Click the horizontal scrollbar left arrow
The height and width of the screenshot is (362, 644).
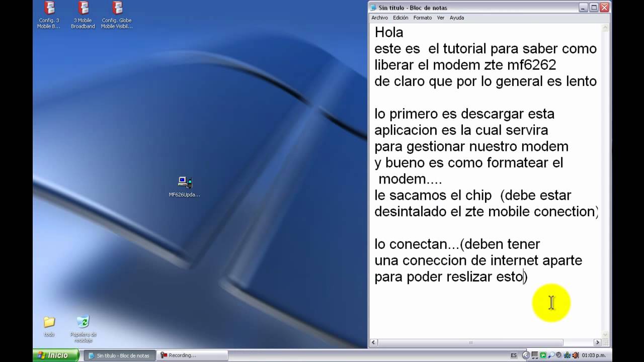374,342
